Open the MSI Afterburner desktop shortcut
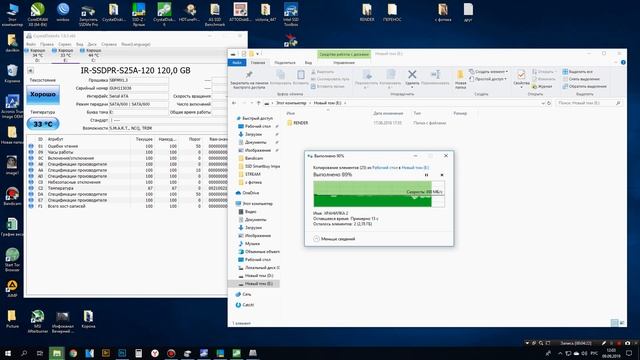 click(x=38, y=321)
